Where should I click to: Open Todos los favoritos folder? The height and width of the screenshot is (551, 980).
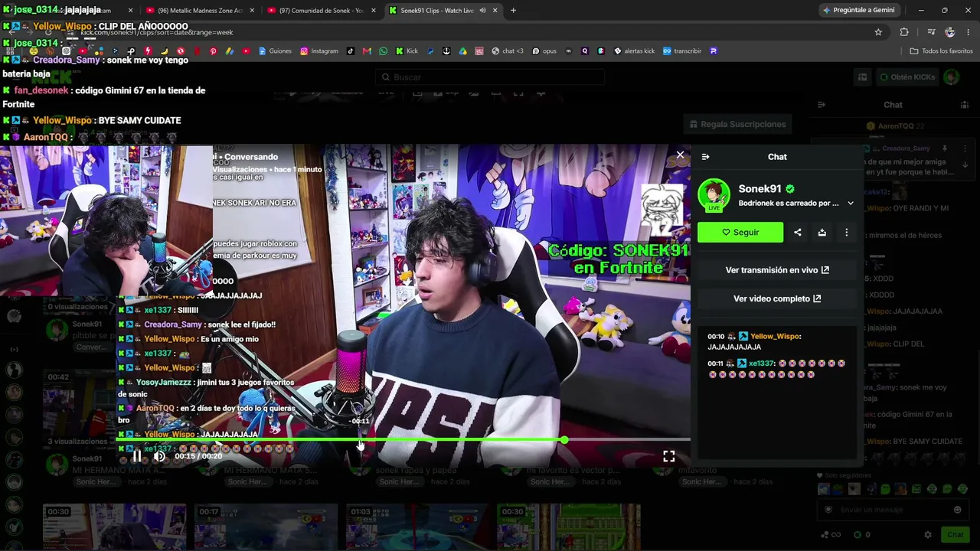click(x=941, y=51)
